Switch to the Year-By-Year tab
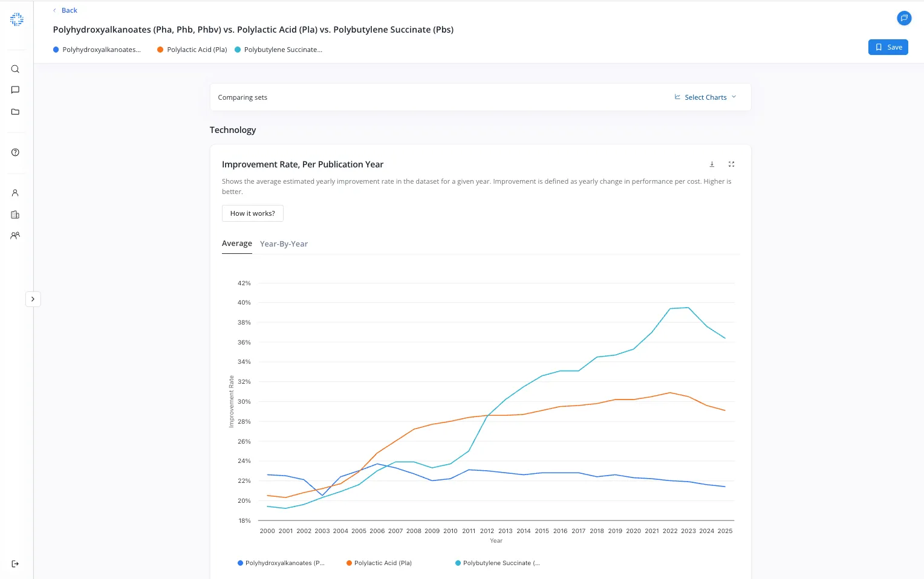The width and height of the screenshot is (924, 579). 284,244
